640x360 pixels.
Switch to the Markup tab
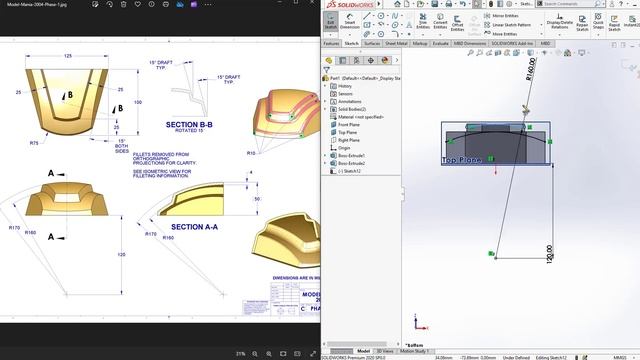(420, 43)
